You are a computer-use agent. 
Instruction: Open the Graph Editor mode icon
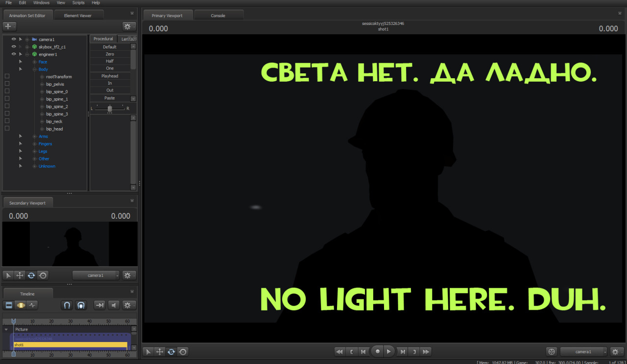32,305
